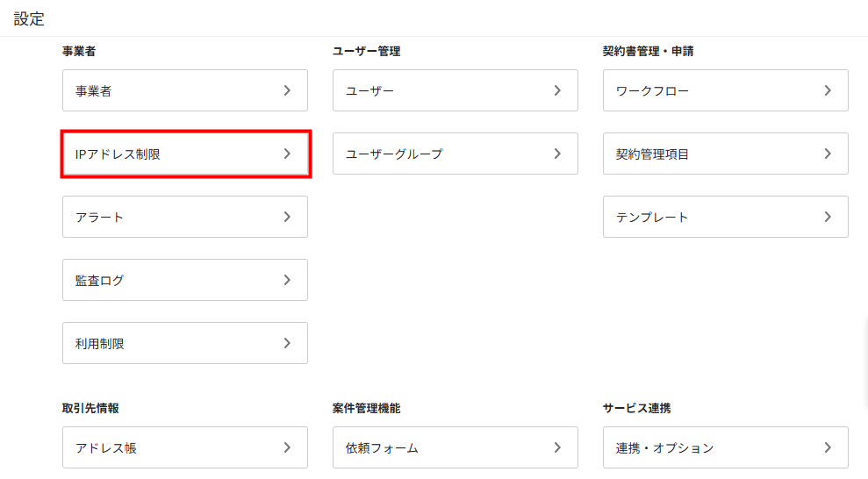Click the arrow icon beside ユーザー
Image resolution: width=868 pixels, height=479 pixels.
[557, 90]
